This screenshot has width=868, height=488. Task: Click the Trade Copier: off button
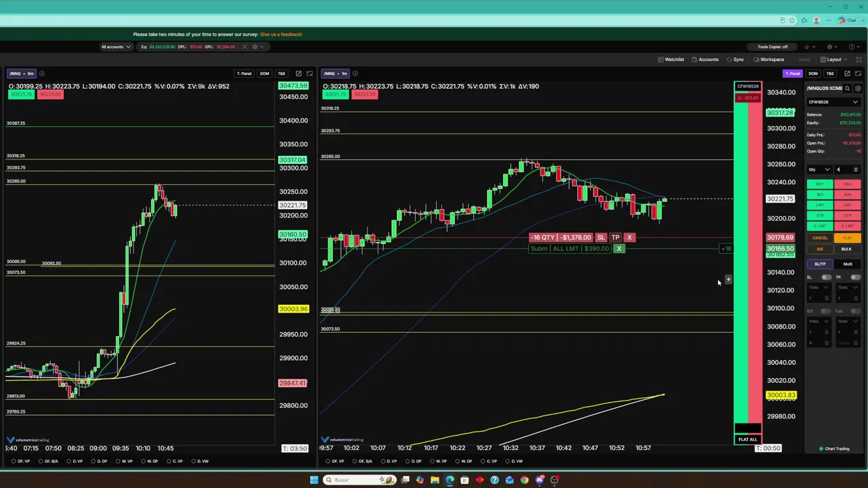[772, 47]
